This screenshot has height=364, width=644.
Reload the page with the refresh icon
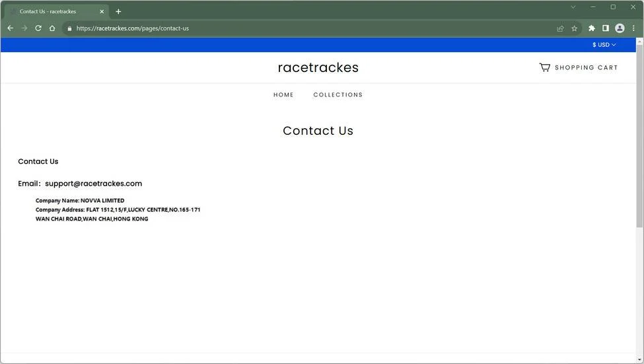38,28
